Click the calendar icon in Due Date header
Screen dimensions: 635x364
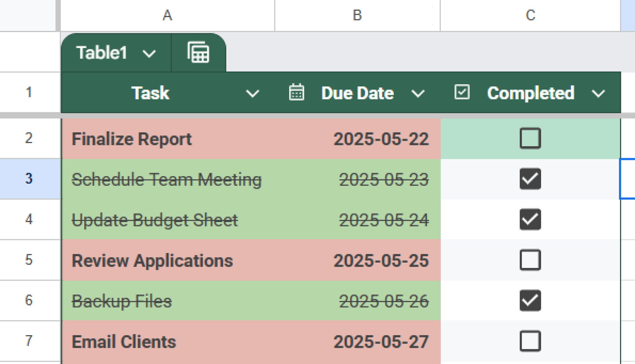point(296,93)
